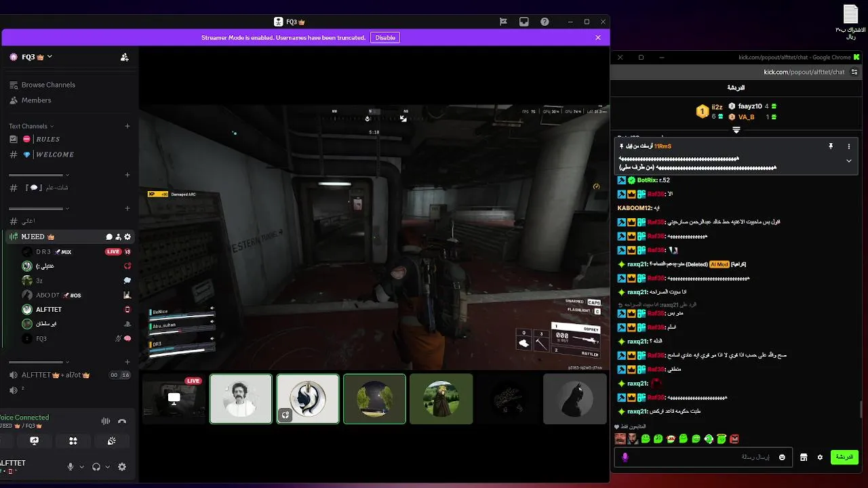Open the invite people icon beside FQ3
This screenshot has height=488, width=868.
click(x=124, y=57)
